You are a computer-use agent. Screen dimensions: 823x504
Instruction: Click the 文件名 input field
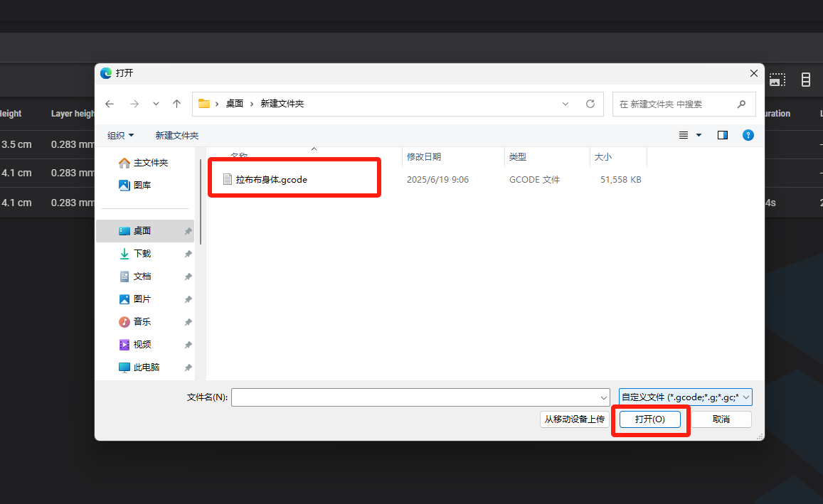click(415, 397)
